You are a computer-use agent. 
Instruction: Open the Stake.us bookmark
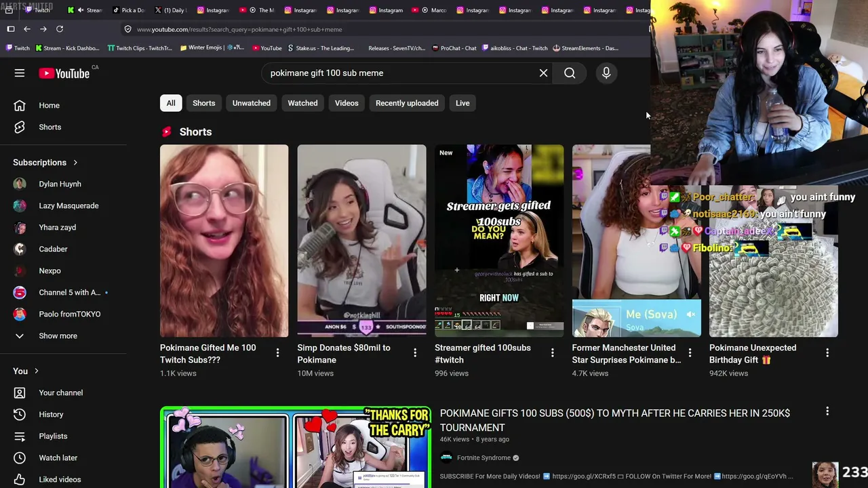321,48
